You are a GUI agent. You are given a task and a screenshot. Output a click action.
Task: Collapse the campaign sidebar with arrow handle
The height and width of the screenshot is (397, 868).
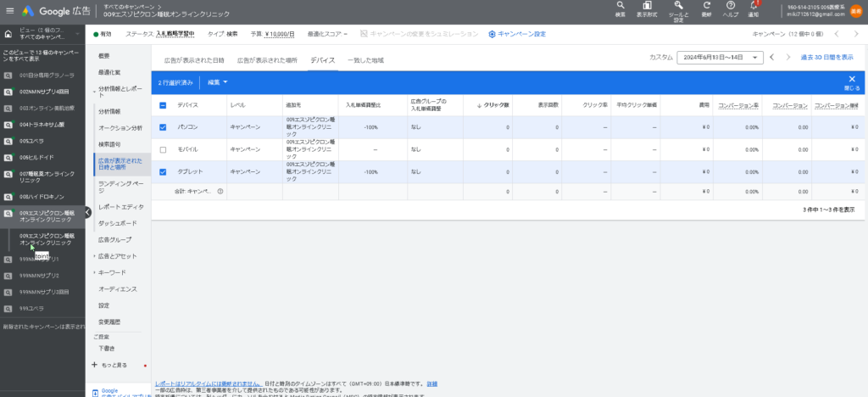88,211
